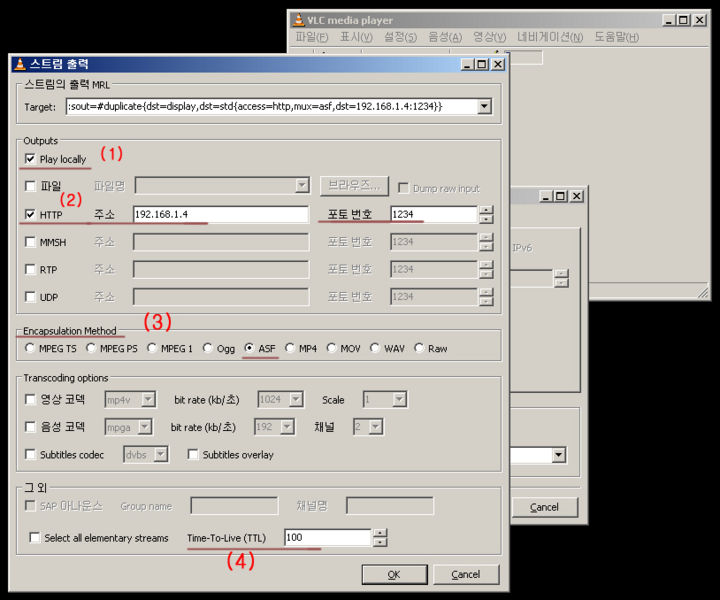This screenshot has width=720, height=600.
Task: Click the VLC media player cone icon
Action: (298, 20)
